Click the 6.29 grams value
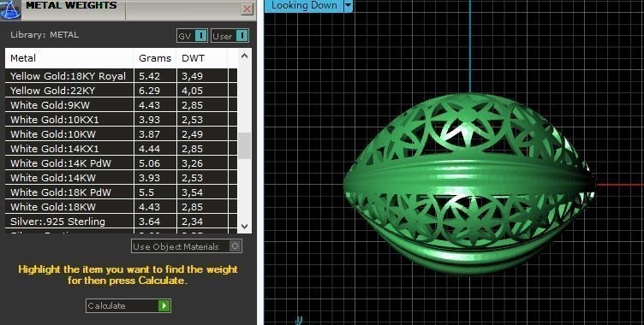Viewport: 644px width, 325px height. 149,91
